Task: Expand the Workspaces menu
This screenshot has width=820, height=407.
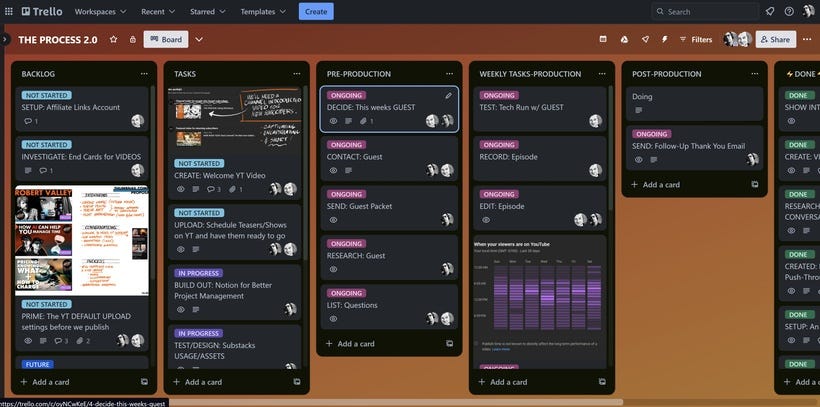Action: click(x=100, y=11)
